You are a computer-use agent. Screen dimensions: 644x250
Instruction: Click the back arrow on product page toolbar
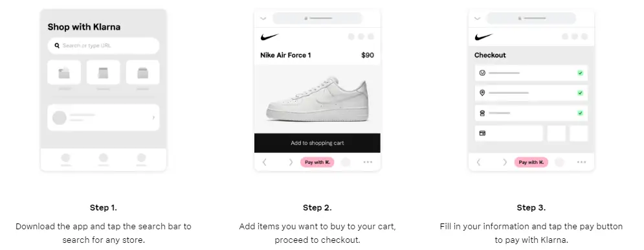tap(264, 162)
